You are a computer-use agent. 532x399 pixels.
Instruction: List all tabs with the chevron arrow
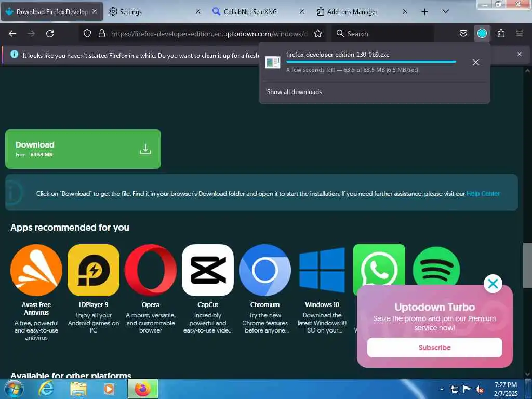coord(446,12)
